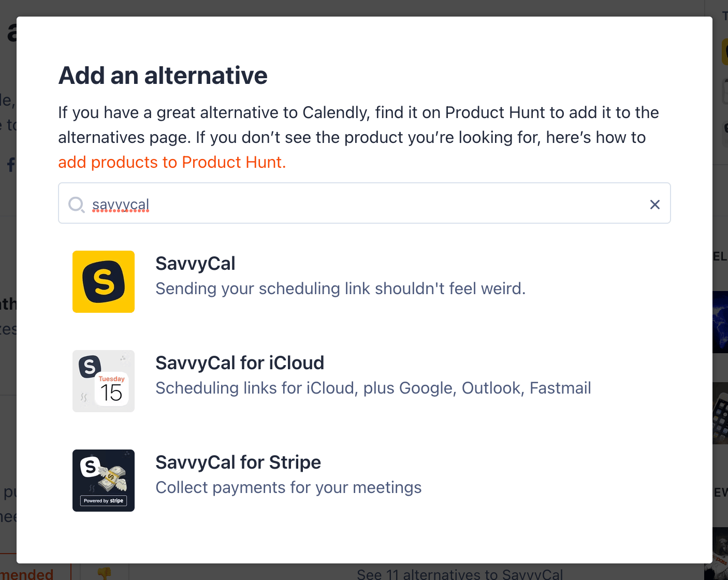Viewport: 728px width, 580px height.
Task: Focus the savvycal search input field
Action: (365, 203)
